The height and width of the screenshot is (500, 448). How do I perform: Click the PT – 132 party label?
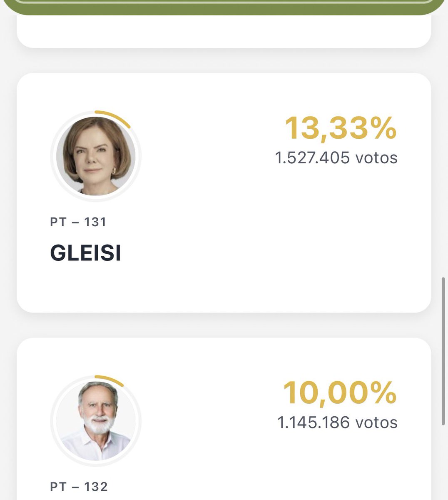[79, 487]
